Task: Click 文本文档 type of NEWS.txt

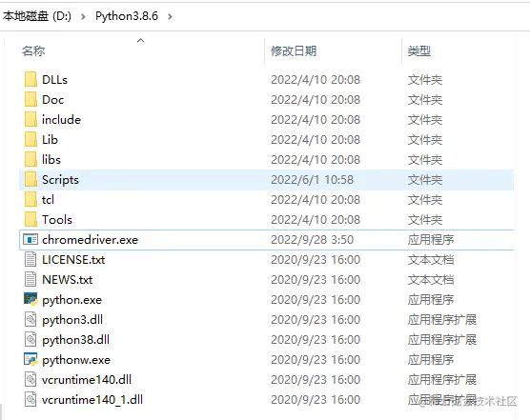Action: [431, 280]
